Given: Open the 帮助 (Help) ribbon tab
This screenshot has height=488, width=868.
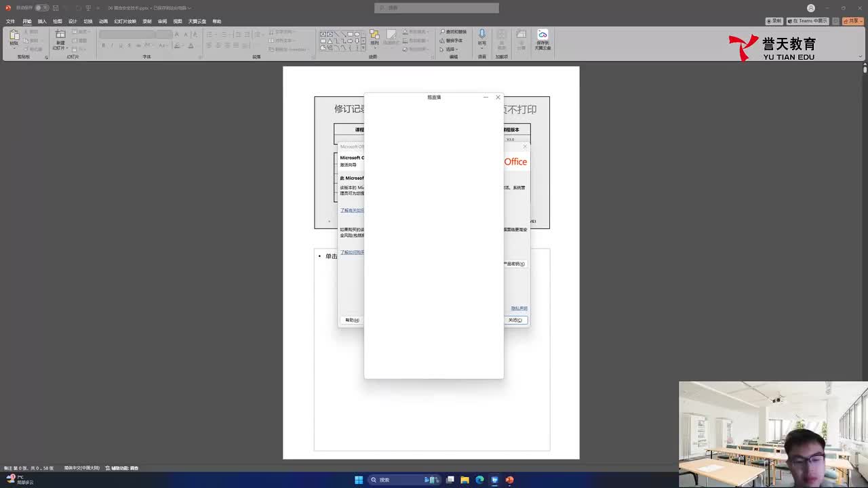Looking at the screenshot, I should (217, 22).
